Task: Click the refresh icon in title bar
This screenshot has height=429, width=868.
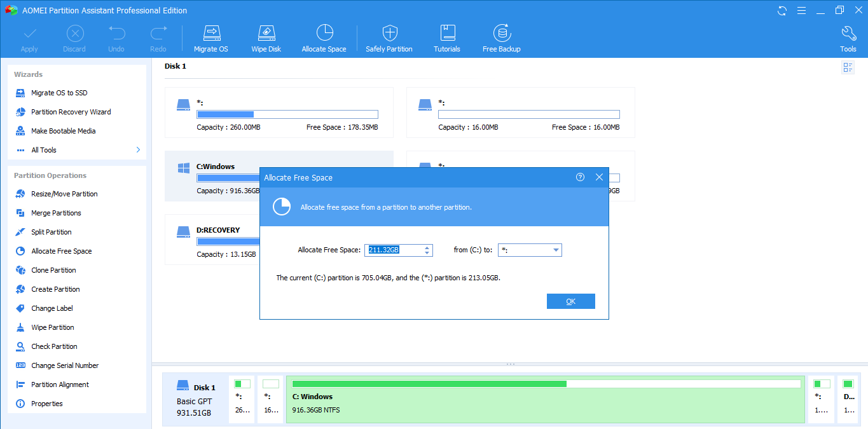Action: 782,11
